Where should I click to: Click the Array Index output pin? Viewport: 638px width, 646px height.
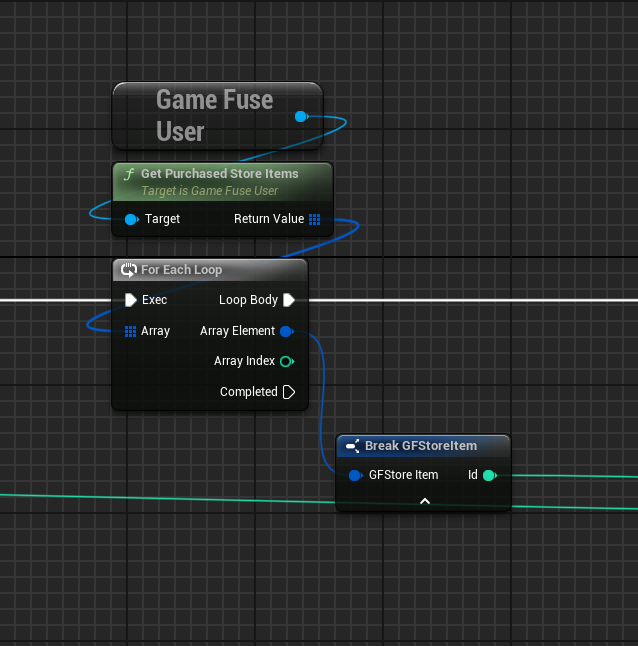(287, 362)
